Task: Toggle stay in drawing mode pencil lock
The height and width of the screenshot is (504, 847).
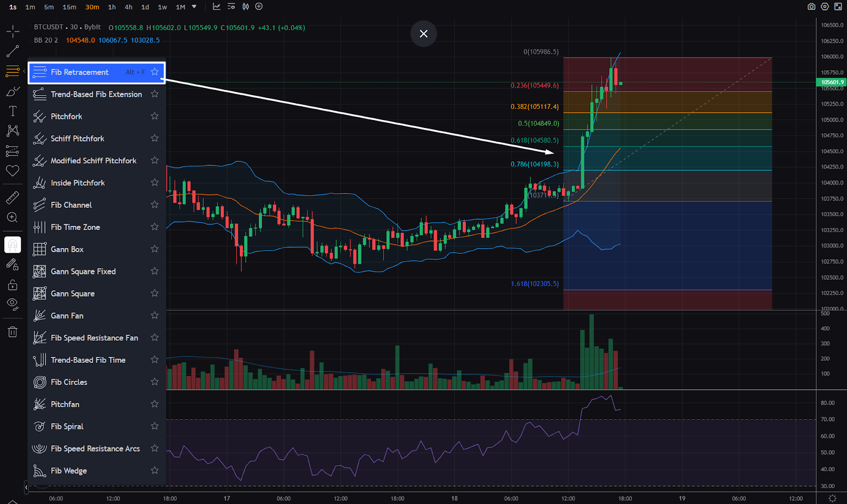Action: pos(13,264)
